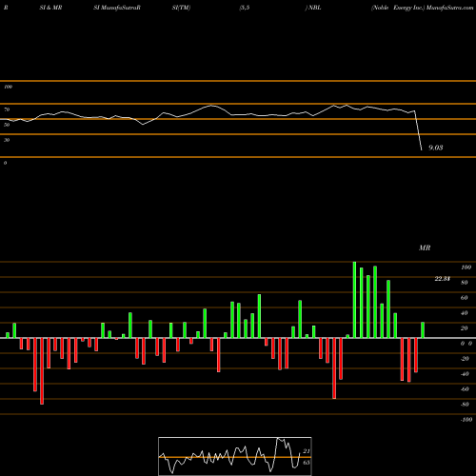
Task: Click the RSI axis label 0 at left
Action: [x=5, y=163]
